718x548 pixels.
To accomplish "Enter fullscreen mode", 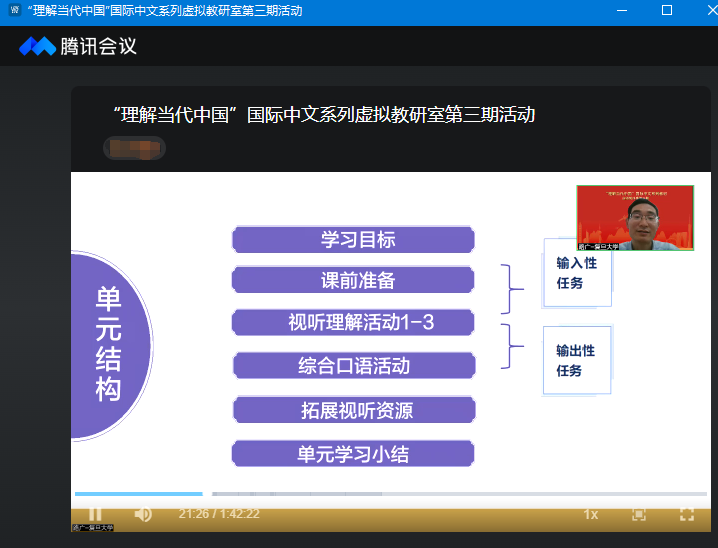I will tap(687, 514).
